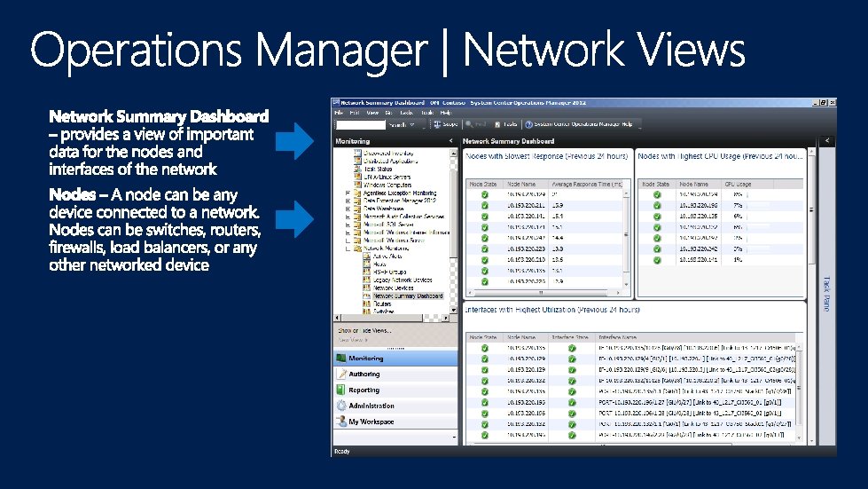Click healthy state icon for CPU node 10.193.220.242
The height and width of the screenshot is (489, 868).
pos(657,248)
